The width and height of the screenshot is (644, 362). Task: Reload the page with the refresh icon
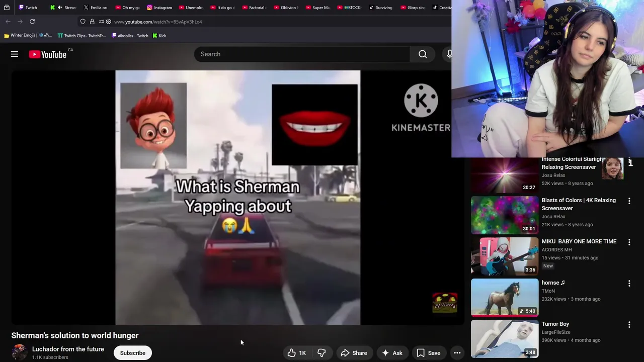tap(32, 22)
